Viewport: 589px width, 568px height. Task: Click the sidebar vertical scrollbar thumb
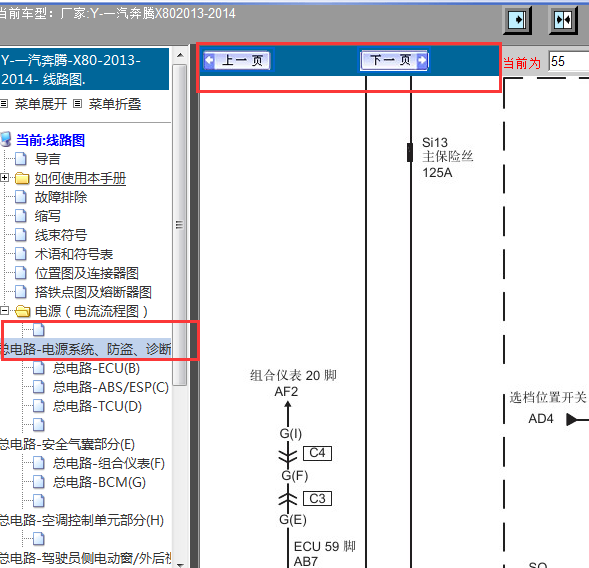[x=180, y=225]
